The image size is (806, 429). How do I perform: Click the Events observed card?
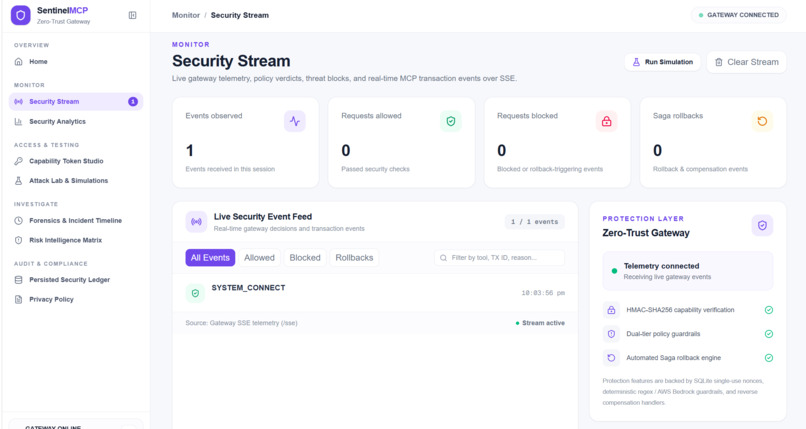click(x=246, y=143)
